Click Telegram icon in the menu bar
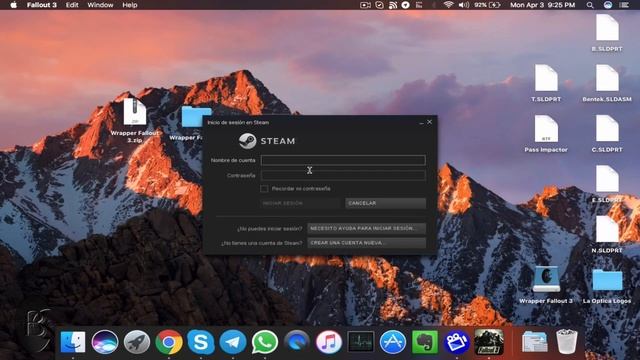This screenshot has width=640, height=360. (x=405, y=5)
